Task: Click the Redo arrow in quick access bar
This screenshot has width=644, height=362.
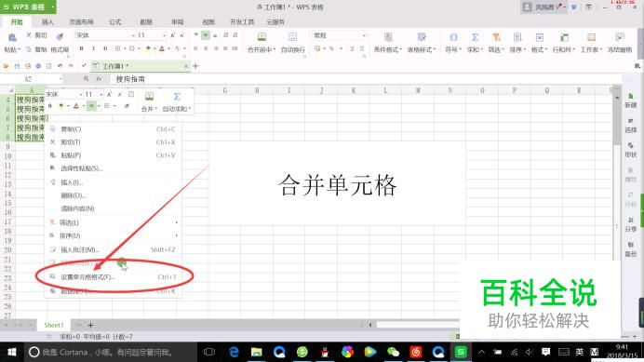Action: pos(71,66)
